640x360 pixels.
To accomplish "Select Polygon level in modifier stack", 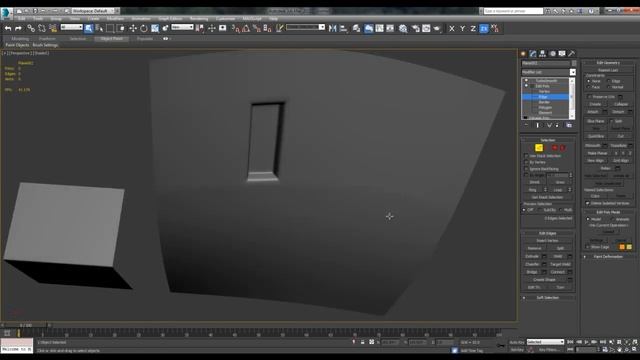I will pos(545,107).
